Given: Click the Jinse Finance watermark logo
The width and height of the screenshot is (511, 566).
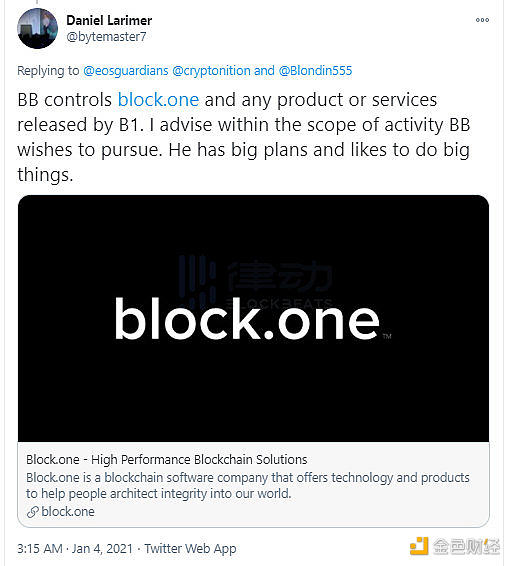Looking at the screenshot, I should (455, 547).
